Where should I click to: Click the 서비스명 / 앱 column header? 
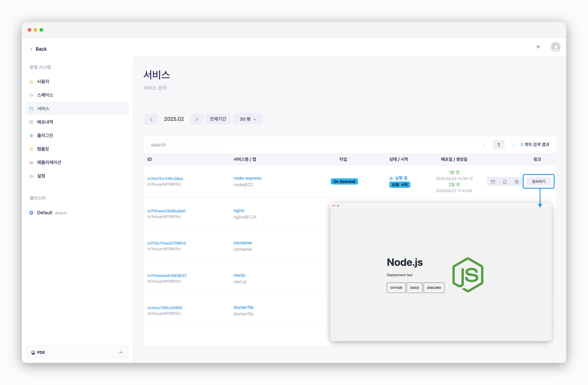(x=245, y=159)
